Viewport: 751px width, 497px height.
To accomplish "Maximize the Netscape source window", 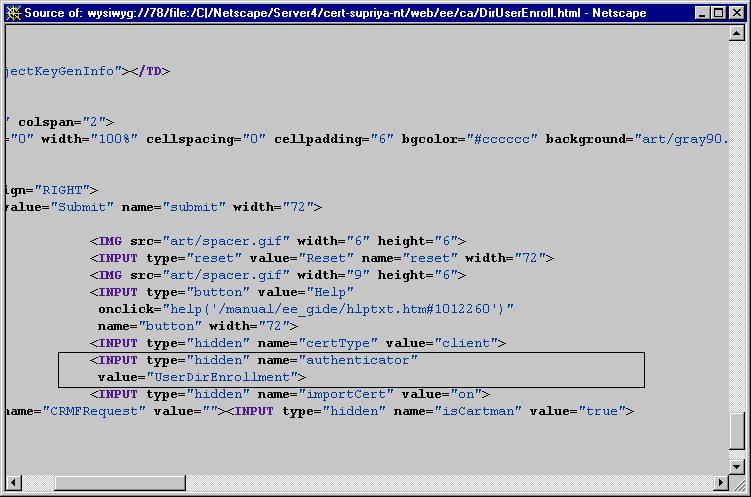I will click(718, 13).
